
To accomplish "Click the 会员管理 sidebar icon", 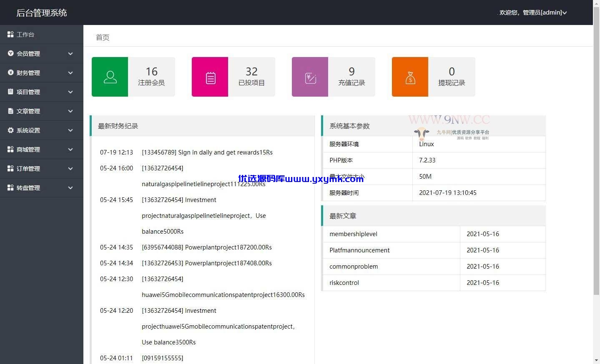I will point(10,53).
